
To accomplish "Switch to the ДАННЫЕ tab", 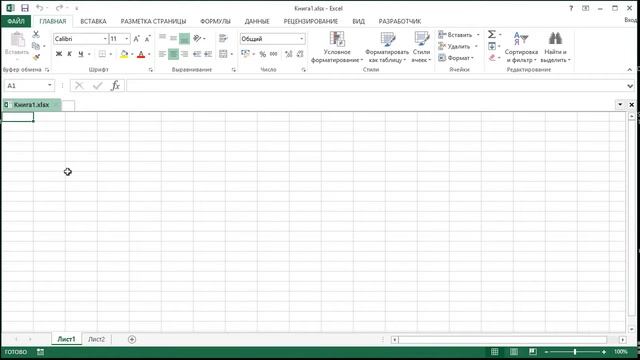I will pyautogui.click(x=257, y=21).
